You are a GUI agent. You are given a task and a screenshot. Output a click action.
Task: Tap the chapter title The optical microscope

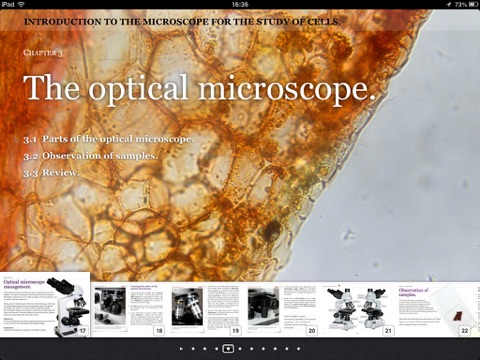click(x=199, y=88)
